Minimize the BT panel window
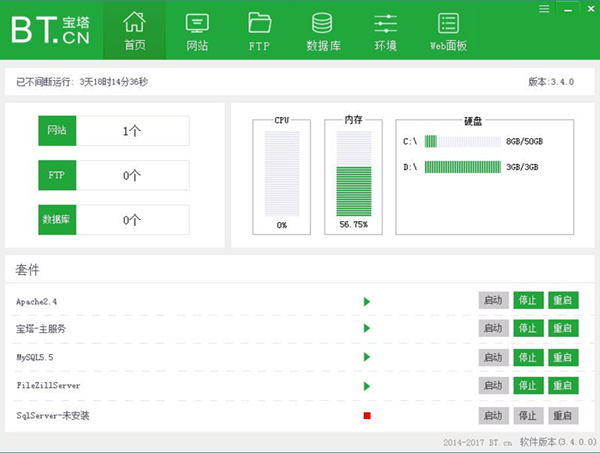 pos(568,9)
